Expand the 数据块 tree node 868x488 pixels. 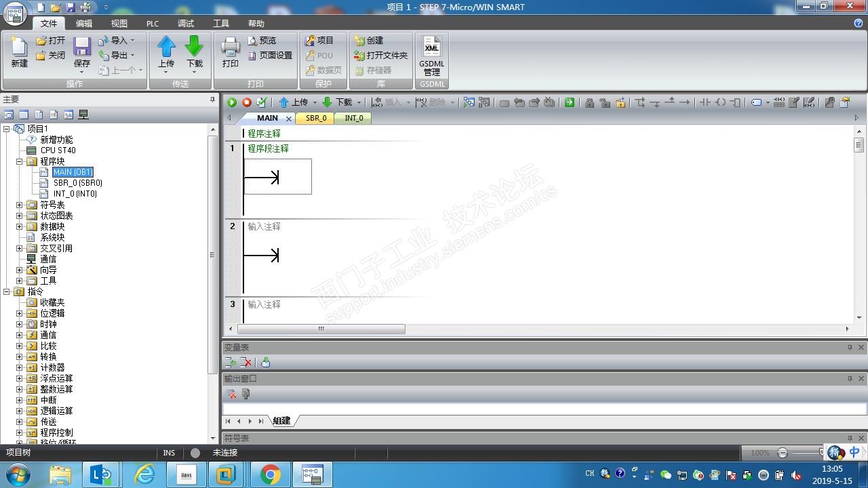[x=20, y=226]
